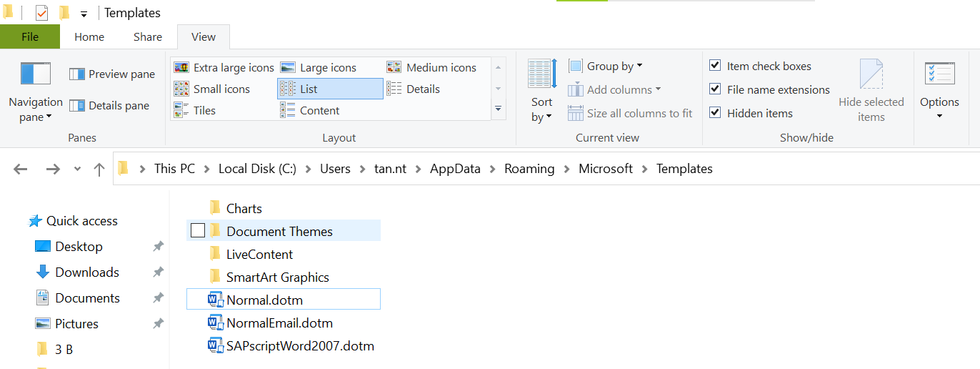
Task: Expand the layout gallery more arrow
Action: click(499, 109)
